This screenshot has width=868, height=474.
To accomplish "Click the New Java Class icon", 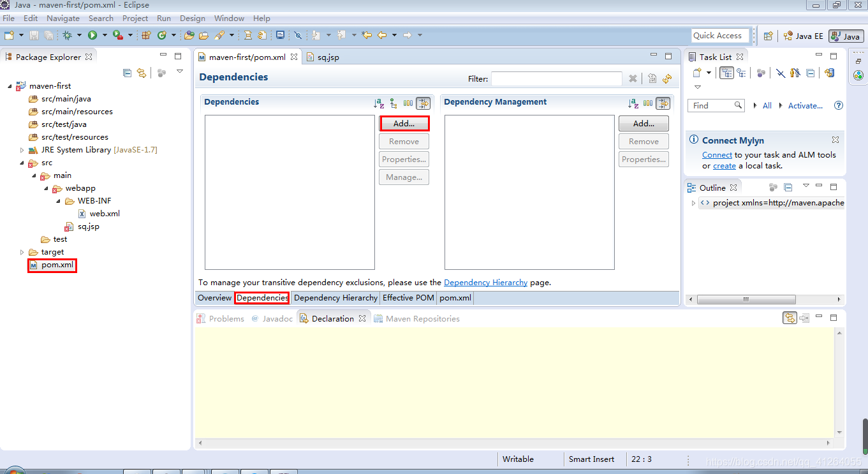I will pos(162,35).
